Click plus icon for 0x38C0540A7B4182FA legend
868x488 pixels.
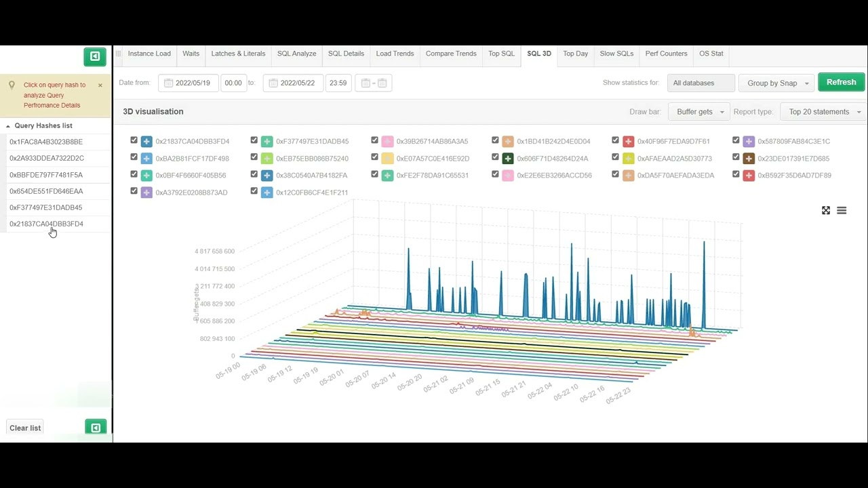point(267,176)
